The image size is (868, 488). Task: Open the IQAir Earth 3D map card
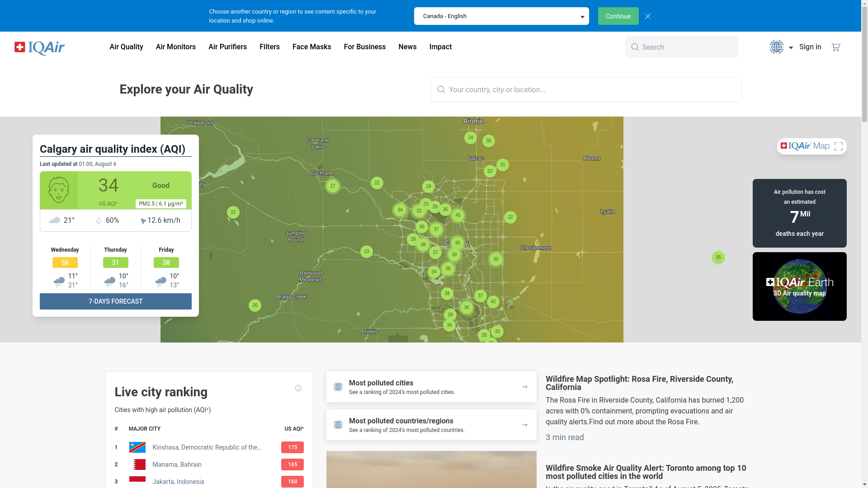800,286
